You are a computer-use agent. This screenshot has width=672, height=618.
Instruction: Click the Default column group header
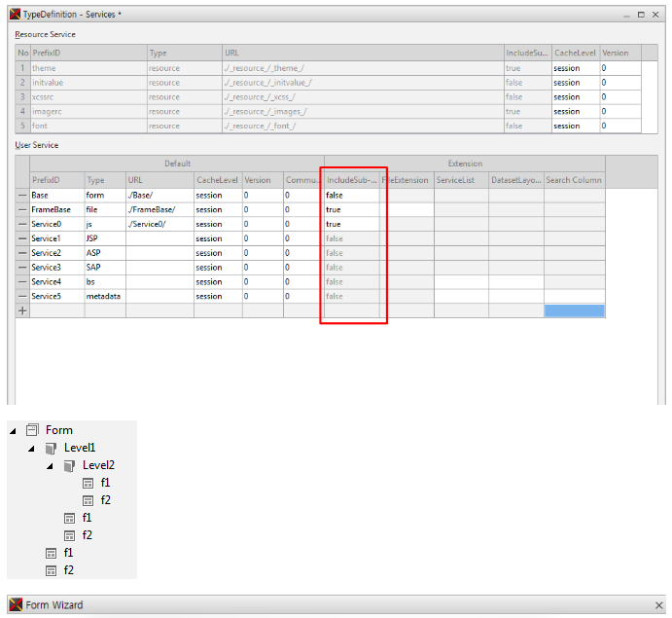coord(176,164)
